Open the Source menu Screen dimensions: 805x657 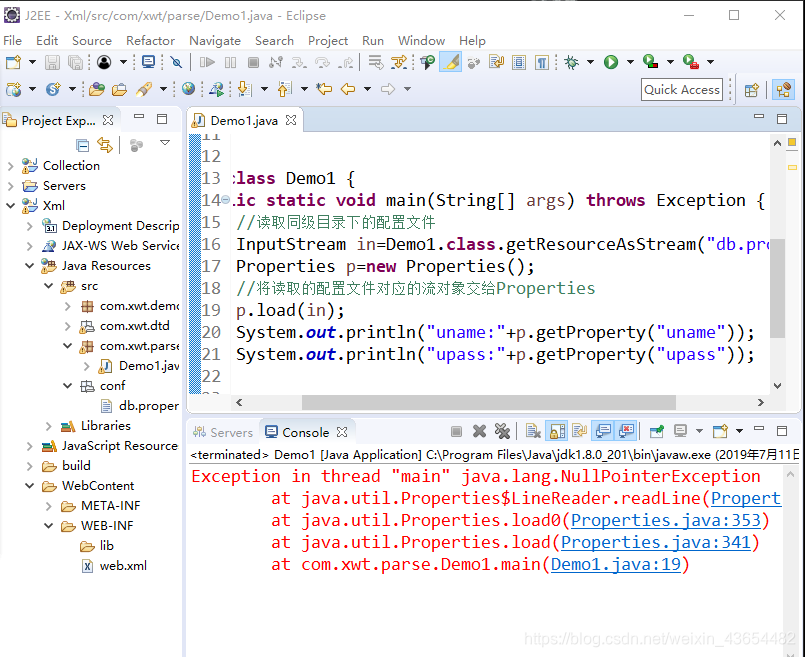coord(92,41)
